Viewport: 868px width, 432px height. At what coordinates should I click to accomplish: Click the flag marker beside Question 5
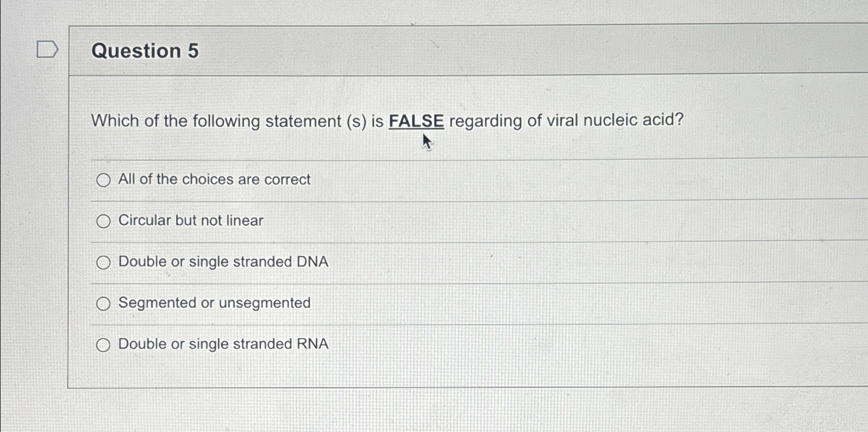(47, 50)
